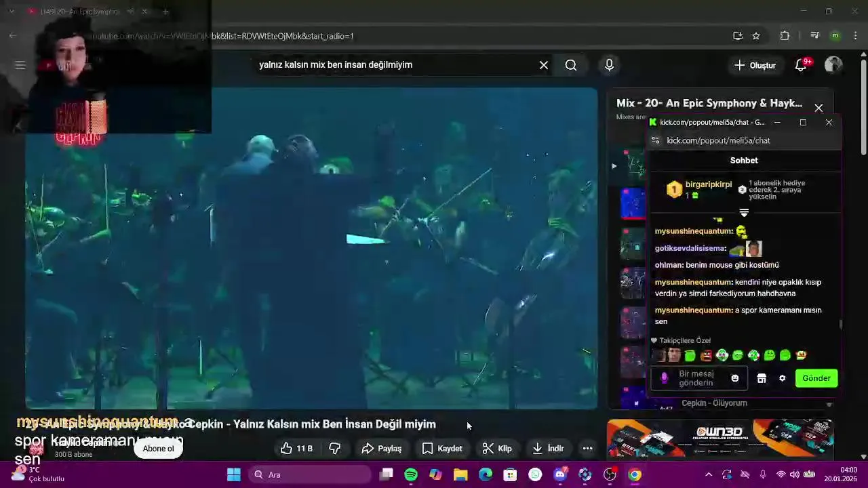Bookmark this page with the star icon
The width and height of the screenshot is (868, 488).
756,36
